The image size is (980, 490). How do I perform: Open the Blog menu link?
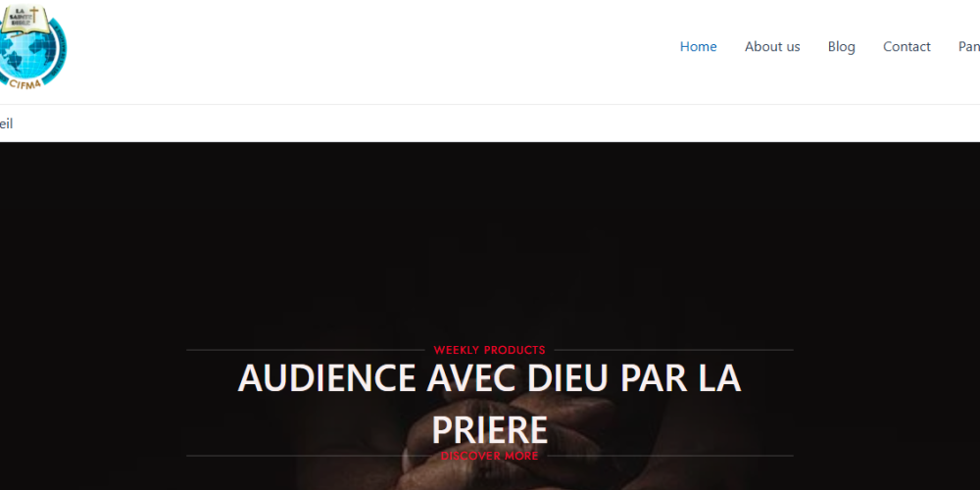tap(841, 47)
